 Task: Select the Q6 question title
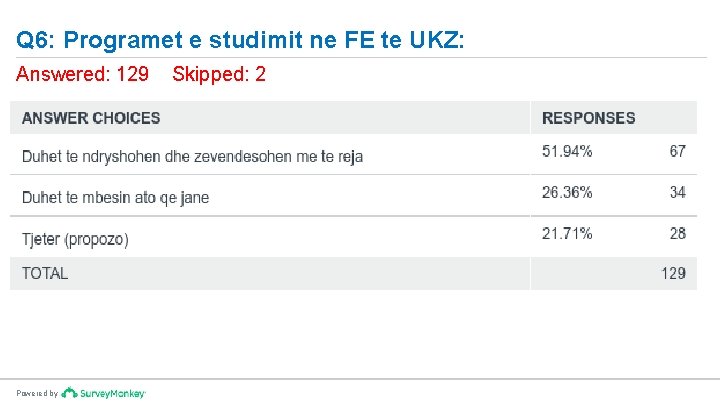(x=240, y=41)
